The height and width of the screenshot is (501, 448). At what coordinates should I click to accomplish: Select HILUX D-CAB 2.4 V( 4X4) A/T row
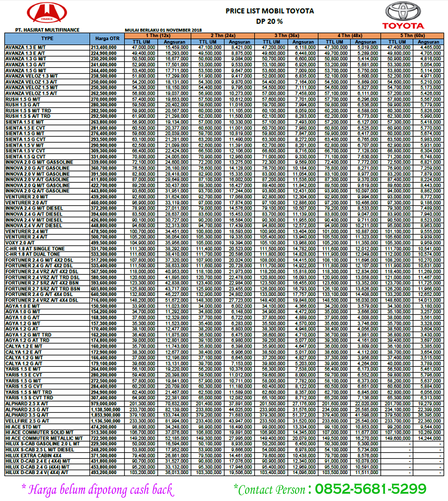pos(224,473)
